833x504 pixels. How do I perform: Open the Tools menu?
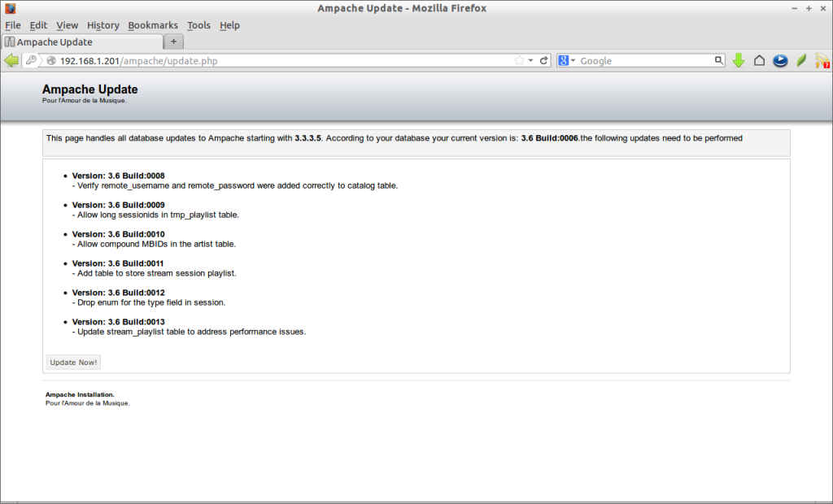pos(198,25)
